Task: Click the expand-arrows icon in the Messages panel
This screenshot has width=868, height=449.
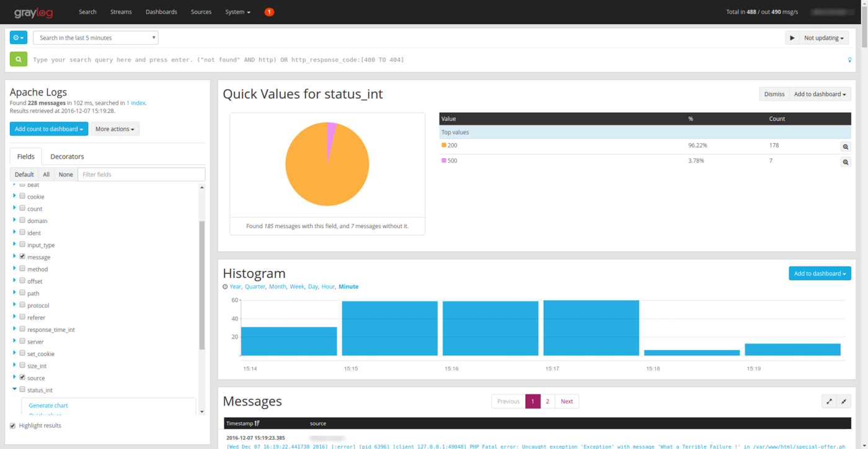Action: tap(829, 402)
